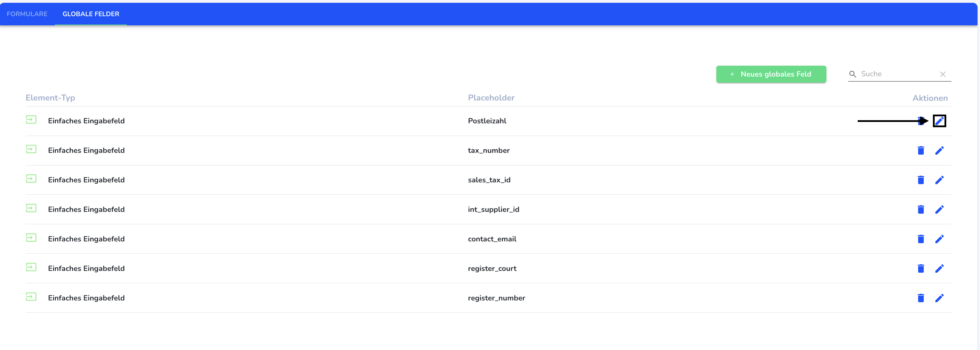Click Einfaches Eingabefeld in the contact_email row

coord(86,239)
